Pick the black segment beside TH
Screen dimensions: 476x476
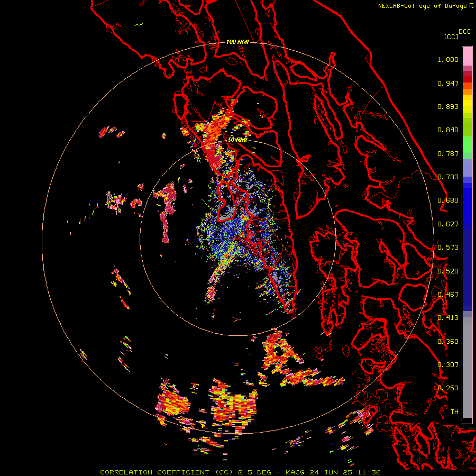pyautogui.click(x=467, y=420)
